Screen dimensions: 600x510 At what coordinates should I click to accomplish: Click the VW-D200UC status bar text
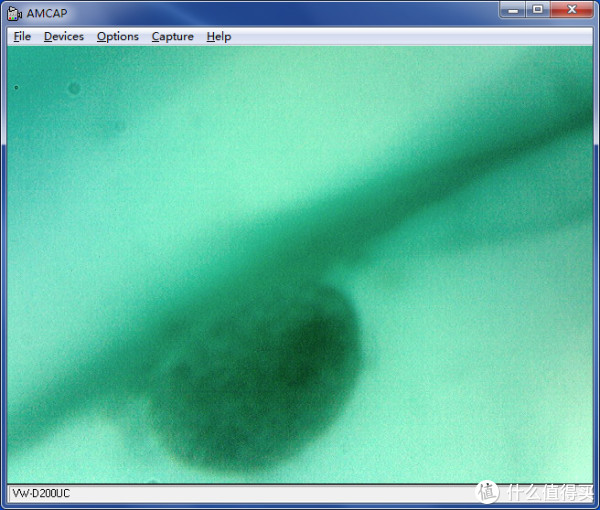pos(41,493)
